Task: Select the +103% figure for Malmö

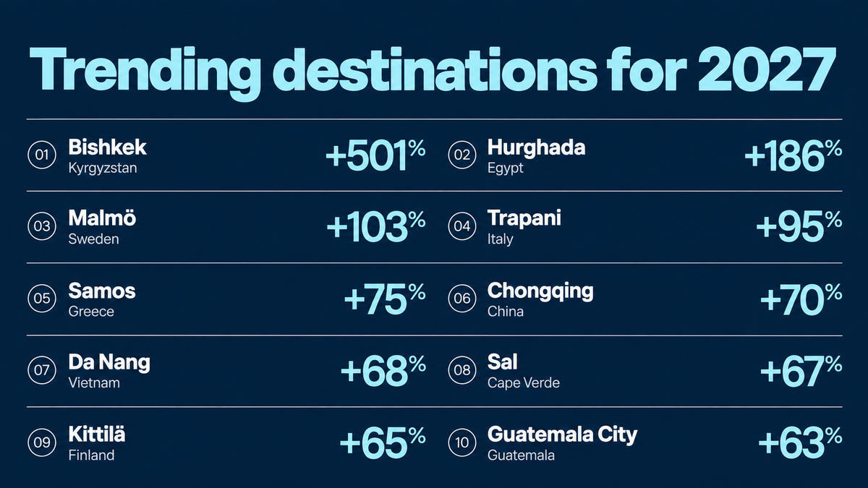Action: point(375,228)
